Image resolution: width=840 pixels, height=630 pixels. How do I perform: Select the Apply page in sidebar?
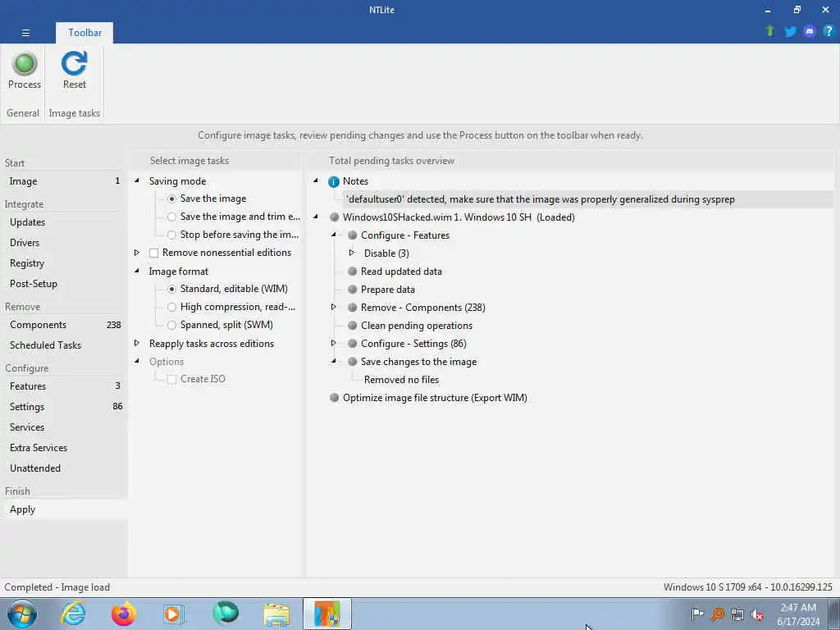[64, 509]
